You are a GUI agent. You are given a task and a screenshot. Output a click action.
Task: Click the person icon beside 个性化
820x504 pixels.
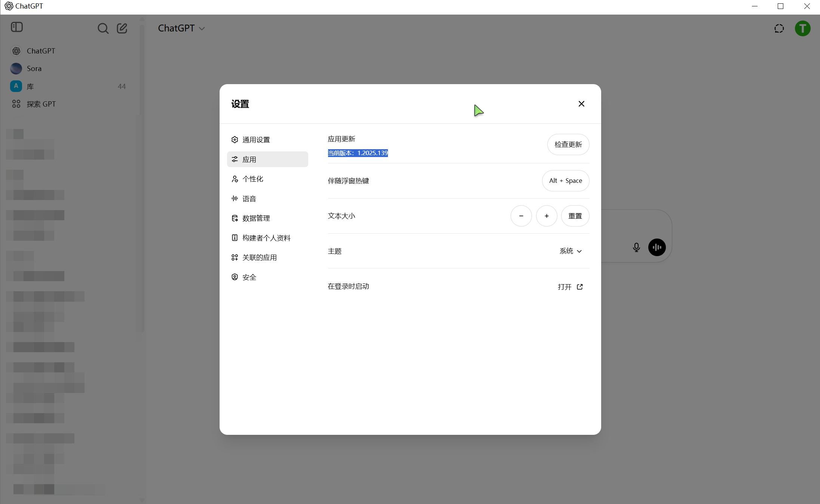click(235, 179)
